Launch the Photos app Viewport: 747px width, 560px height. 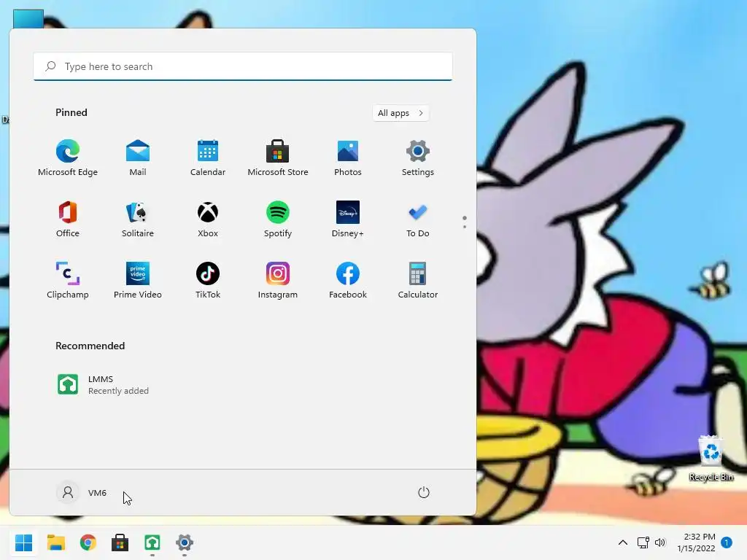point(348,158)
